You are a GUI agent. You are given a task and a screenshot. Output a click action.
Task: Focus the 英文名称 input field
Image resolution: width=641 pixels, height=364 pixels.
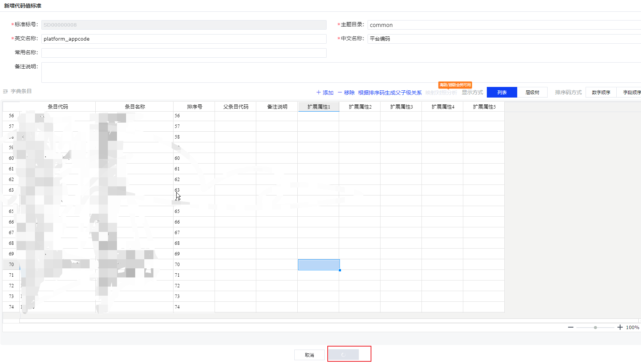coord(184,39)
